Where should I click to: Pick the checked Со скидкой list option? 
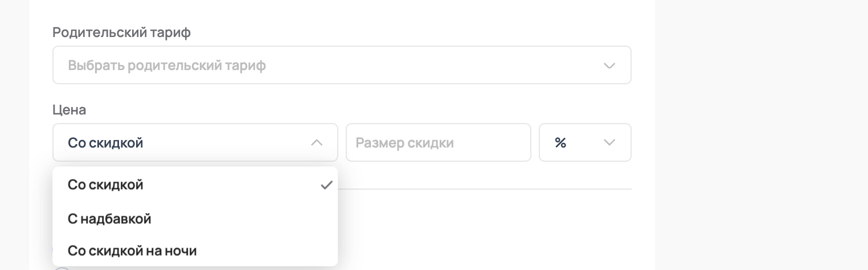click(105, 185)
